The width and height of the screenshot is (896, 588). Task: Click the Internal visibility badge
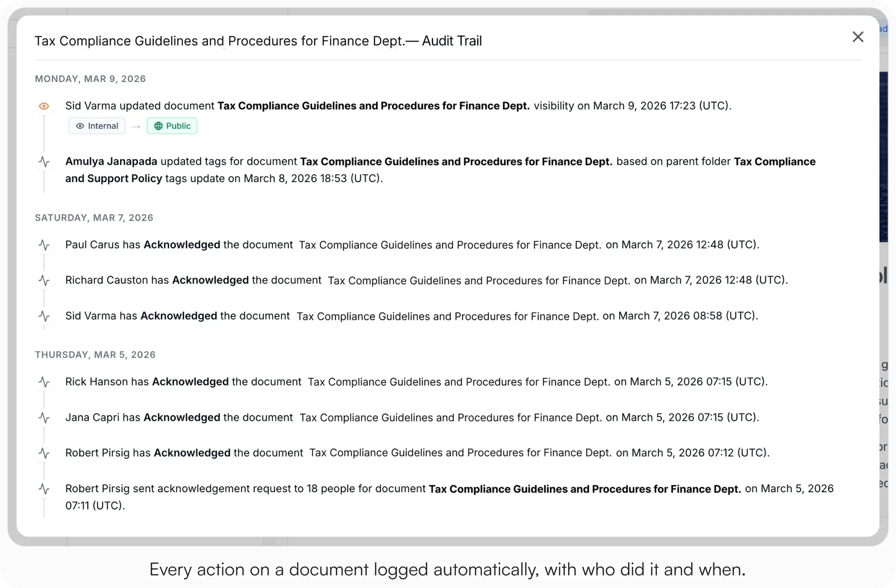pyautogui.click(x=97, y=126)
